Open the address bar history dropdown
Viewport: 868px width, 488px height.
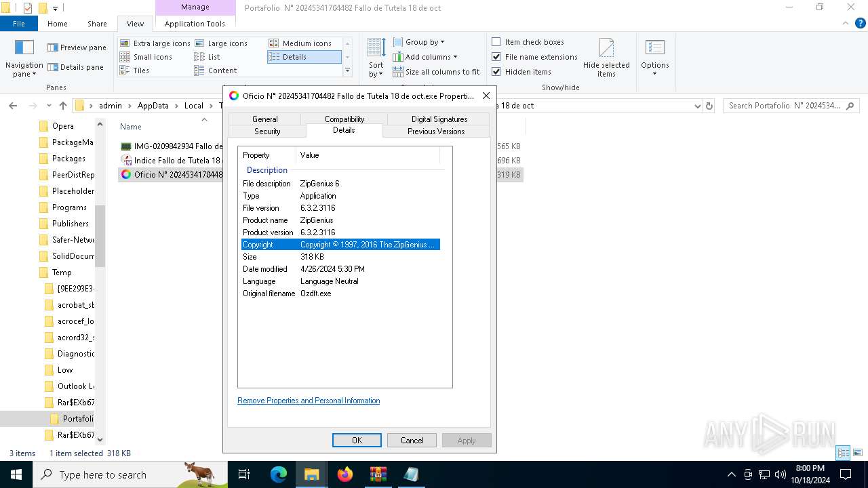click(697, 106)
